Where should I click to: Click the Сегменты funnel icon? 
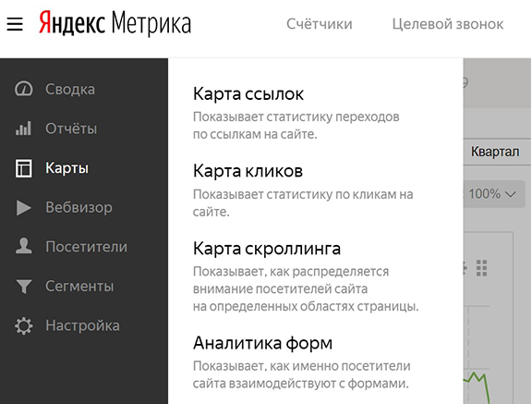tap(24, 287)
